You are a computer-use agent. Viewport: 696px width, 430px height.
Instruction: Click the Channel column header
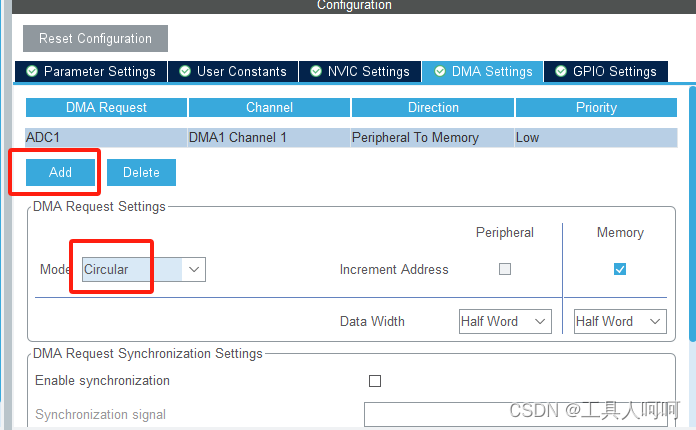tap(269, 107)
